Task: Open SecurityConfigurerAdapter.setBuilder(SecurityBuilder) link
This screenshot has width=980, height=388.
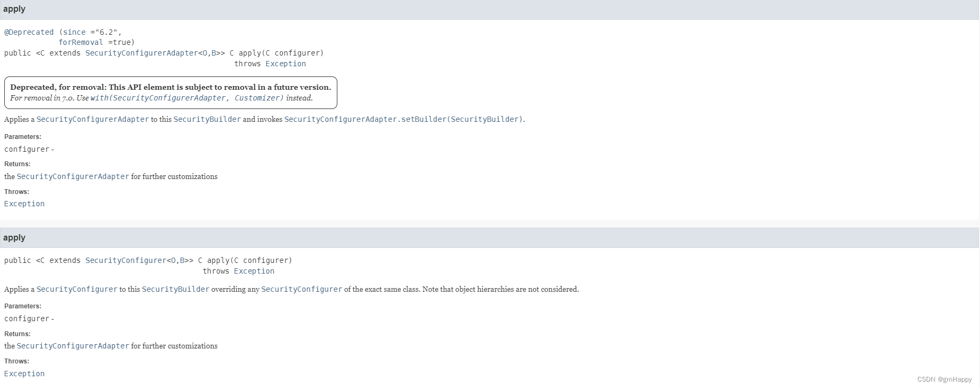Action: coord(404,119)
